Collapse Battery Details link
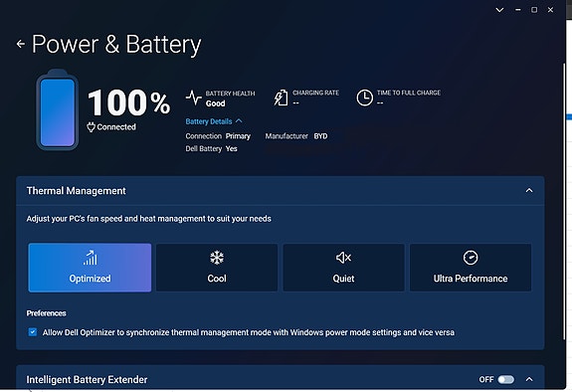Screen dimensions: 572x392 click(x=214, y=121)
